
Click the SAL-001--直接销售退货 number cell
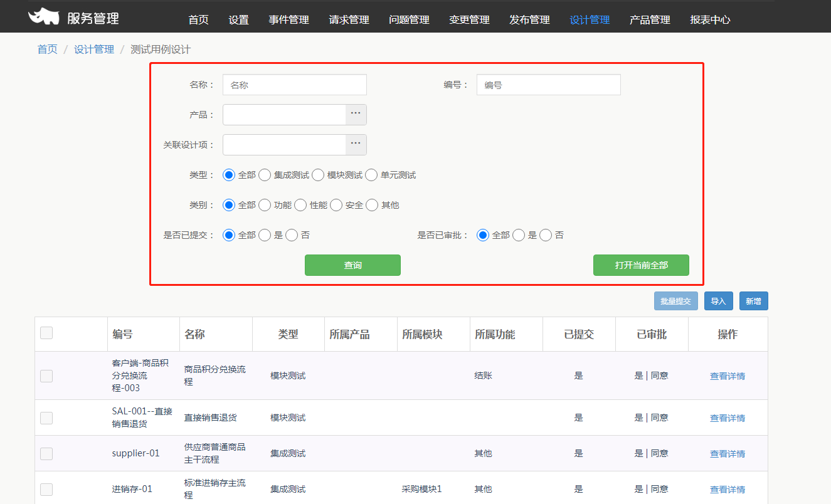point(142,417)
